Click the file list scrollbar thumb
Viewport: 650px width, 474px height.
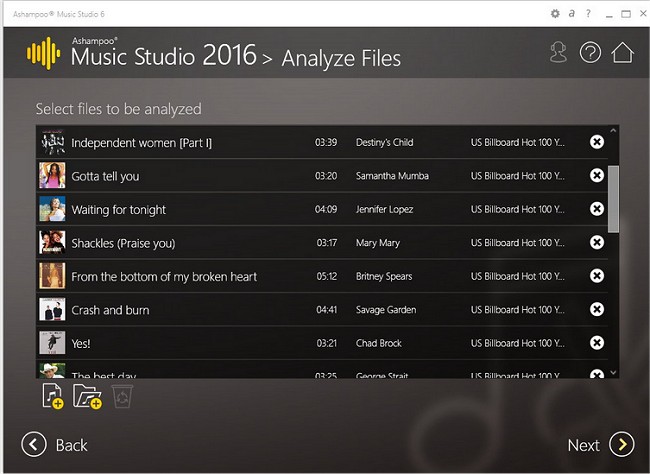coord(613,199)
